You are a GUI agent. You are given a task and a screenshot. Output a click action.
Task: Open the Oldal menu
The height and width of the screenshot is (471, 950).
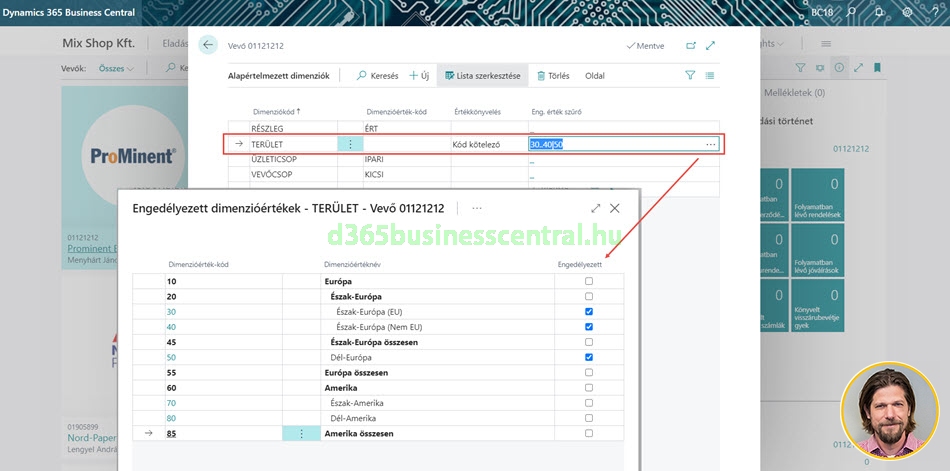click(x=595, y=76)
